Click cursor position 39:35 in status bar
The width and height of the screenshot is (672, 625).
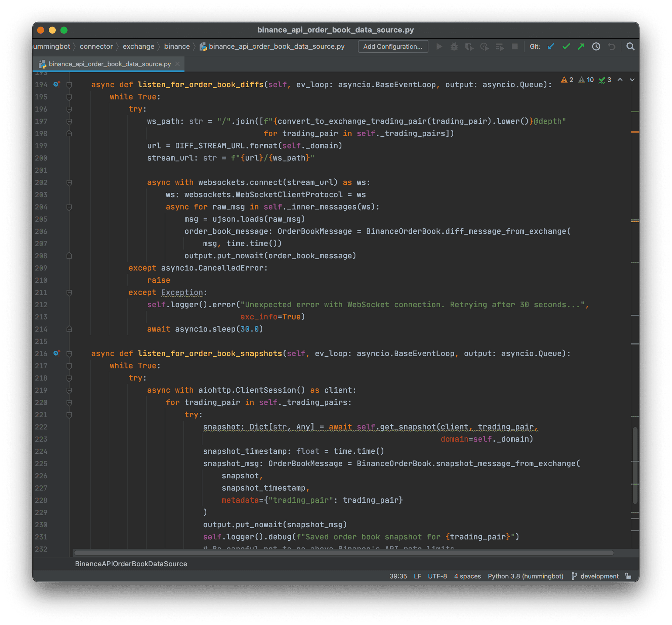coord(398,576)
